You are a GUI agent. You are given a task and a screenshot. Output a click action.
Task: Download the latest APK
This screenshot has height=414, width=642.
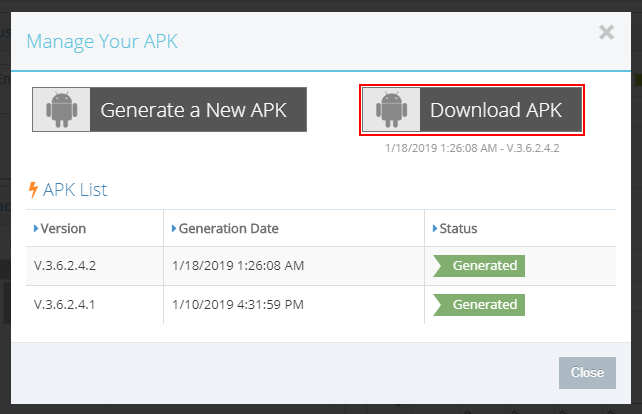[x=472, y=110]
